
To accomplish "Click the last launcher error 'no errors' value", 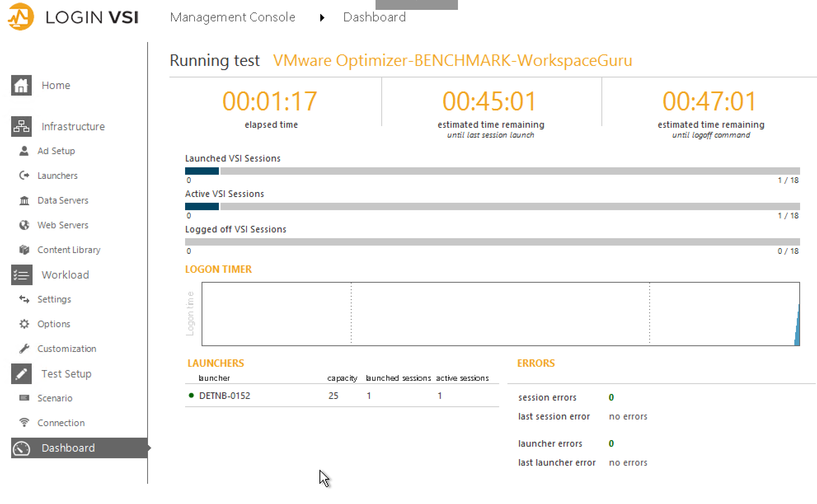I will (x=628, y=463).
